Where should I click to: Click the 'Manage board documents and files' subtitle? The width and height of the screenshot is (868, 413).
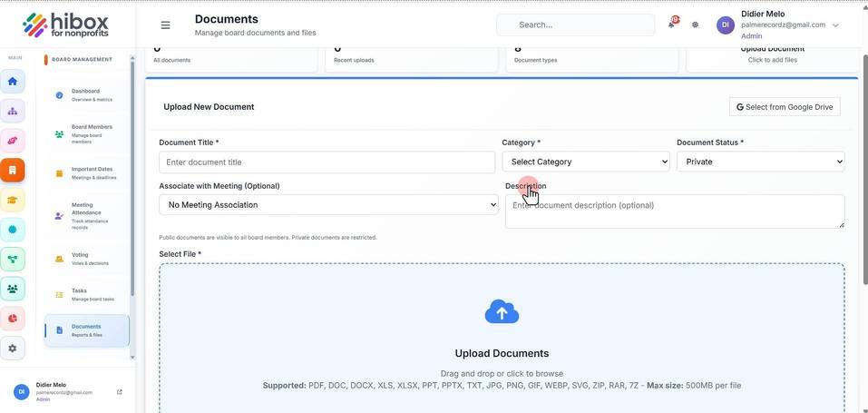[255, 33]
